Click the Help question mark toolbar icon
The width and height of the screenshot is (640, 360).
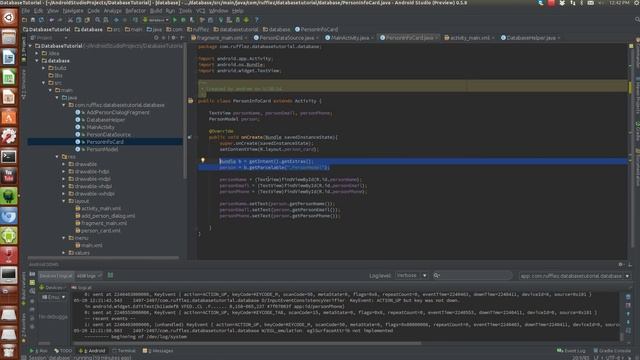tap(256, 20)
